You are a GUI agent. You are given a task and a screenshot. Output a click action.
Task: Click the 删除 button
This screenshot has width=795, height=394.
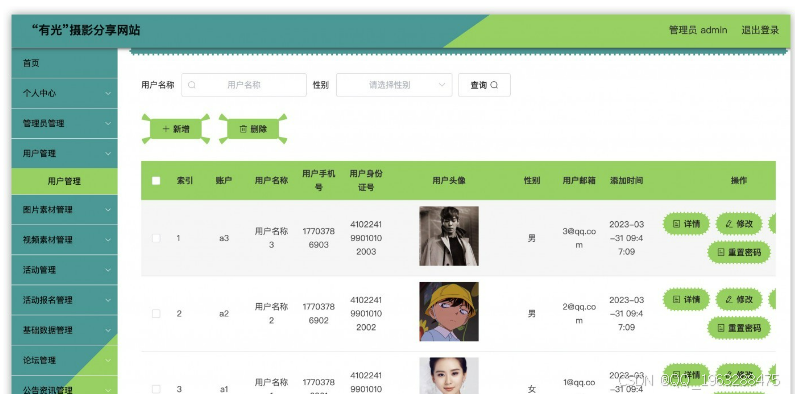click(x=252, y=129)
